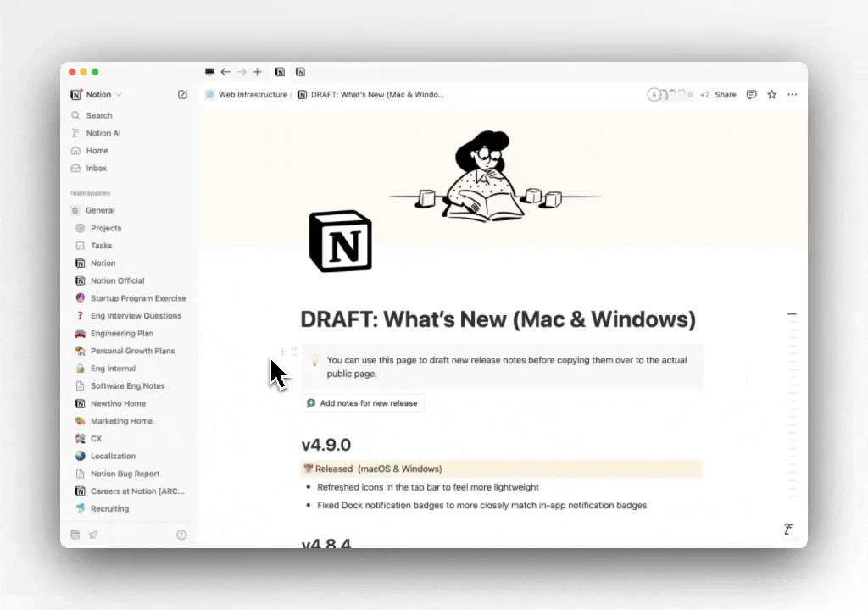Click the new page compose icon
Image resolution: width=868 pixels, height=610 pixels.
pos(182,95)
